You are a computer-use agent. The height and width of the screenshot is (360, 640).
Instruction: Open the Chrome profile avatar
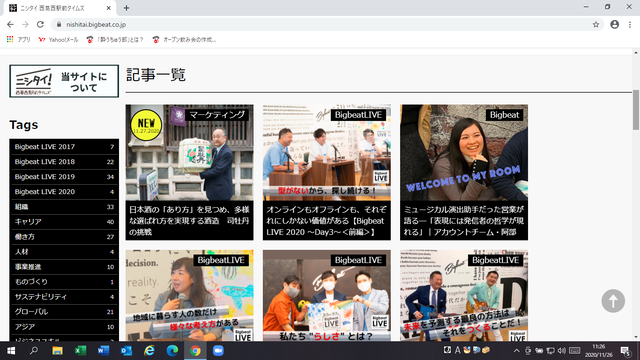[614, 24]
